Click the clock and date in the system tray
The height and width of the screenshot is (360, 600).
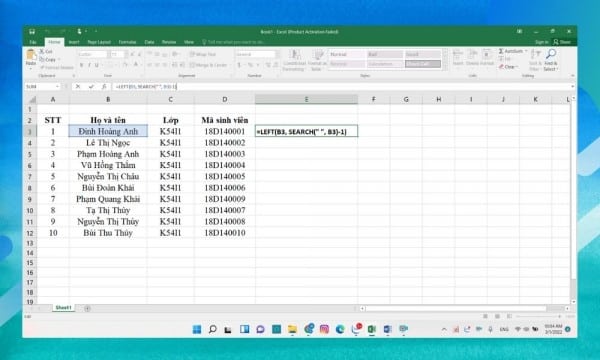pyautogui.click(x=553, y=329)
